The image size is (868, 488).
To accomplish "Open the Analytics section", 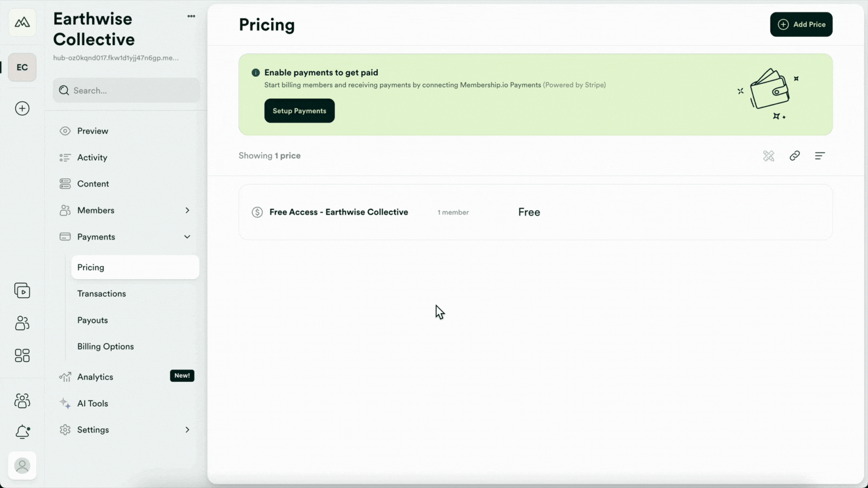I will (x=95, y=377).
